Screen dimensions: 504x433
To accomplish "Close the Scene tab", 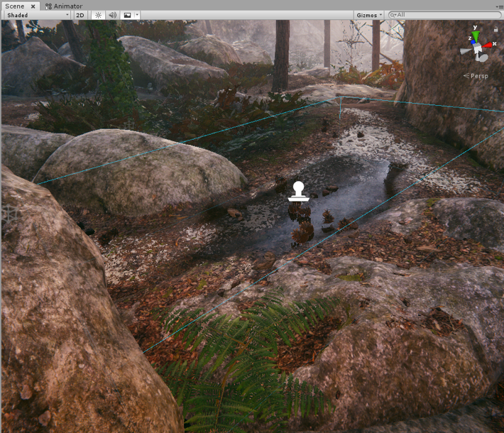I will click(x=33, y=6).
